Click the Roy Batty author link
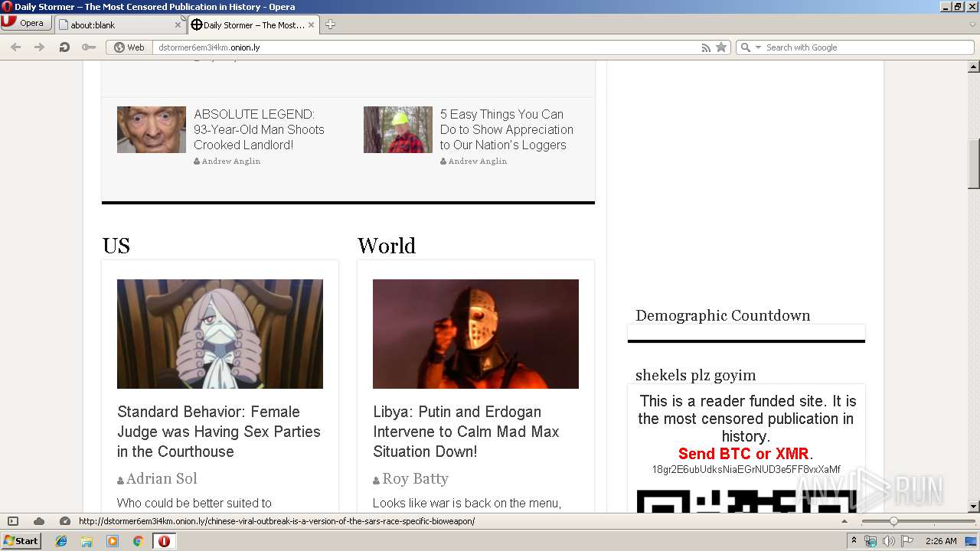This screenshot has height=551, width=980. pyautogui.click(x=415, y=478)
